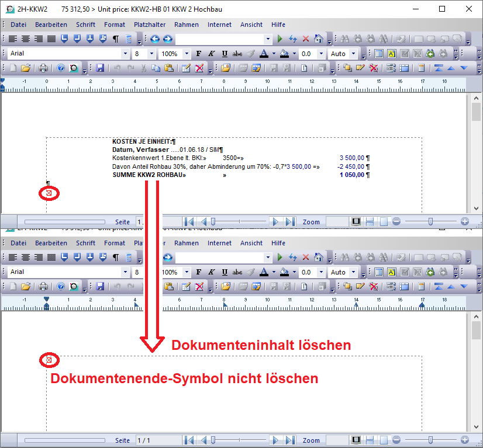This screenshot has height=448, width=483.
Task: Open the Hilfe menu in lower window
Action: tap(278, 243)
